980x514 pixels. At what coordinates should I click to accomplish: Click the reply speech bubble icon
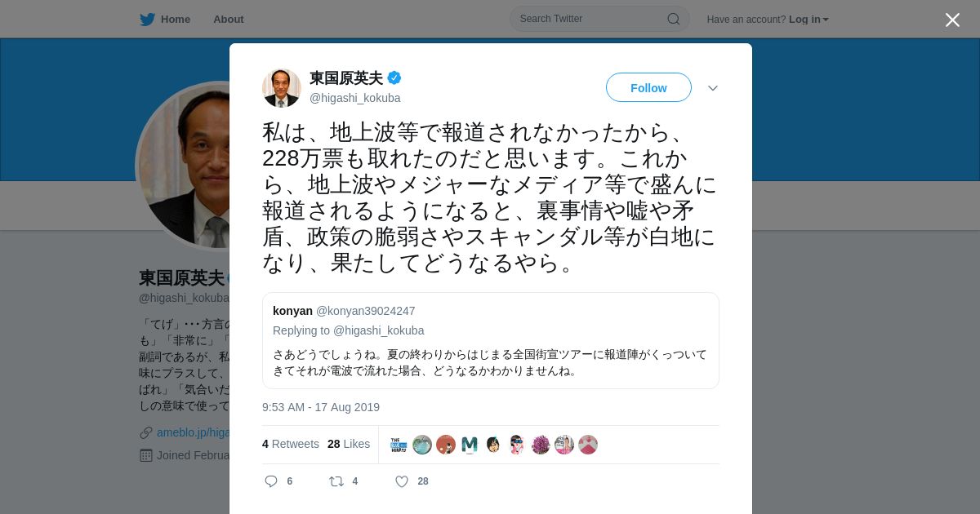pyautogui.click(x=271, y=481)
